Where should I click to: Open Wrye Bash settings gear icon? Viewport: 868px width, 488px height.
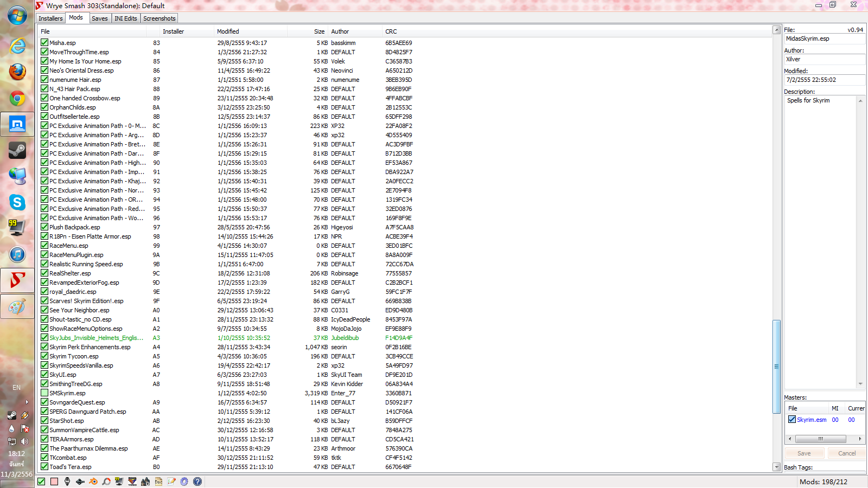pos(184,481)
